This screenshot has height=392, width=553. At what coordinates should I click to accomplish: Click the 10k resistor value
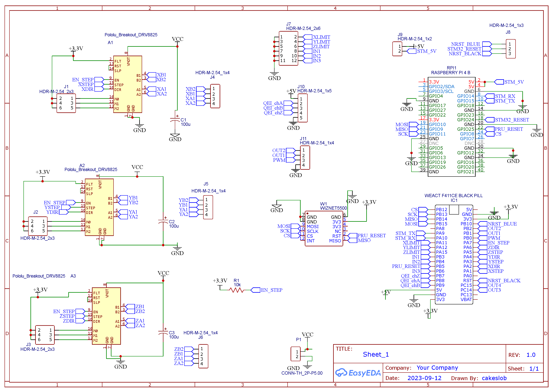pyautogui.click(x=237, y=285)
